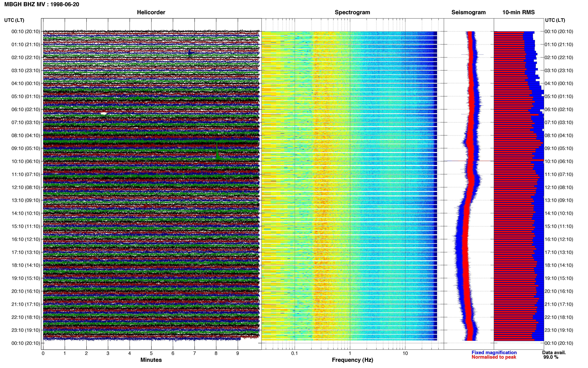Click the red horizontal spike in the Seismogram
This screenshot has height=368, width=588.
(x=469, y=161)
